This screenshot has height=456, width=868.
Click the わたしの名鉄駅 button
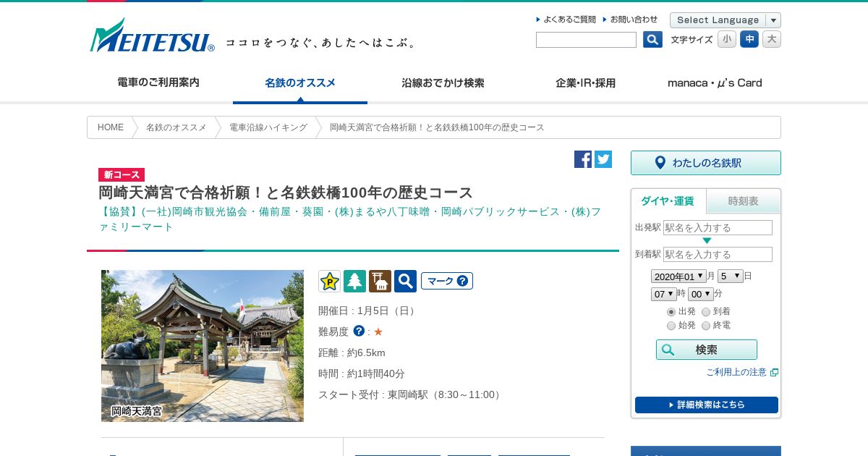pyautogui.click(x=706, y=163)
